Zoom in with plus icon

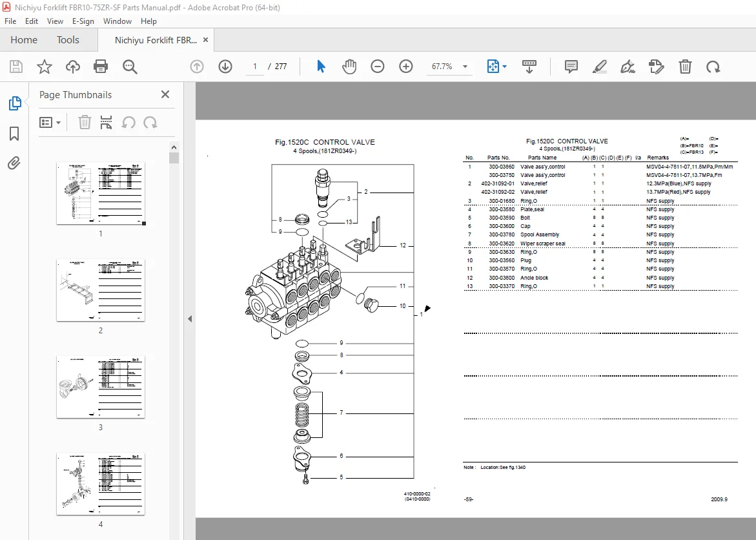click(x=406, y=67)
